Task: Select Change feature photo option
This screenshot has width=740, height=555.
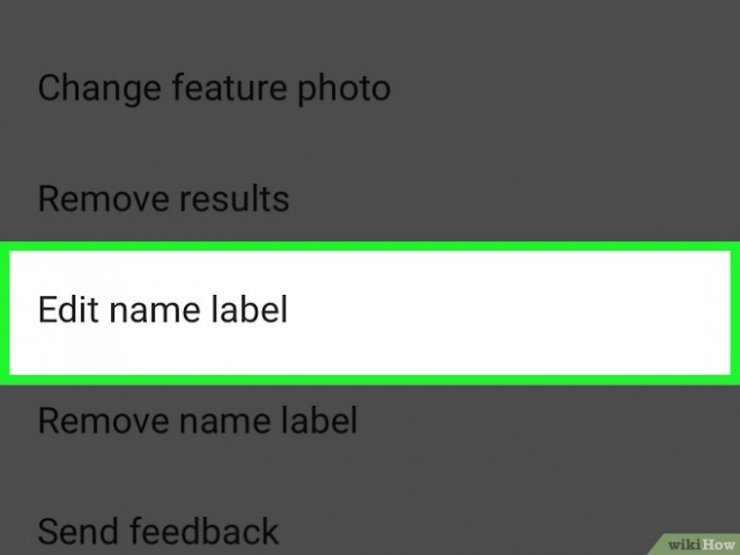Action: pyautogui.click(x=370, y=88)
